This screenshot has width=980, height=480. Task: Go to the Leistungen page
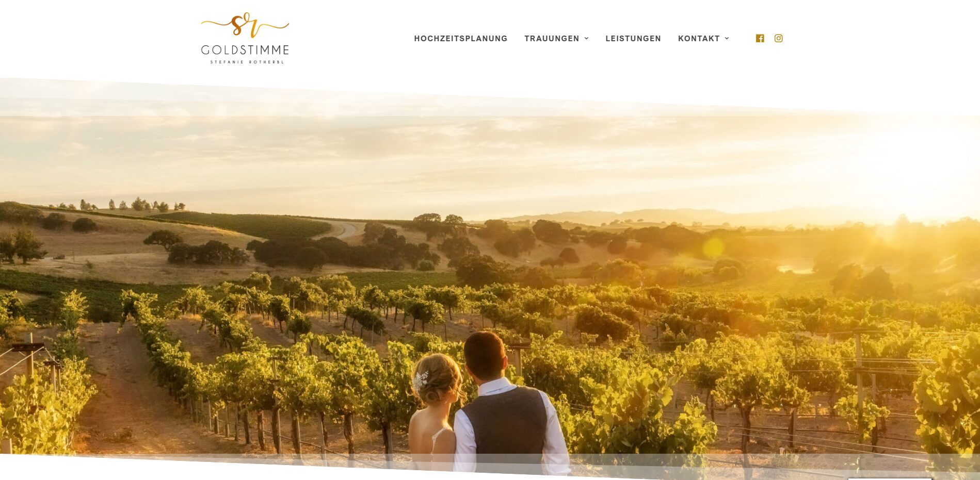633,39
